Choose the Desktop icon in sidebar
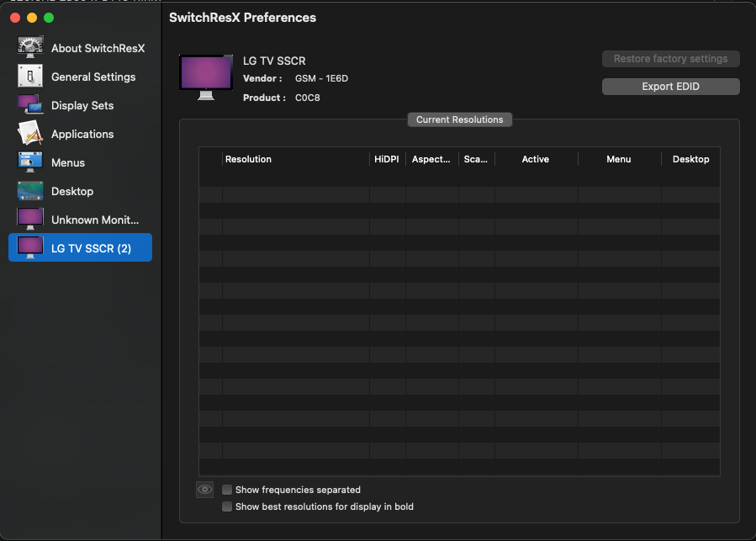The height and width of the screenshot is (541, 756). click(30, 191)
